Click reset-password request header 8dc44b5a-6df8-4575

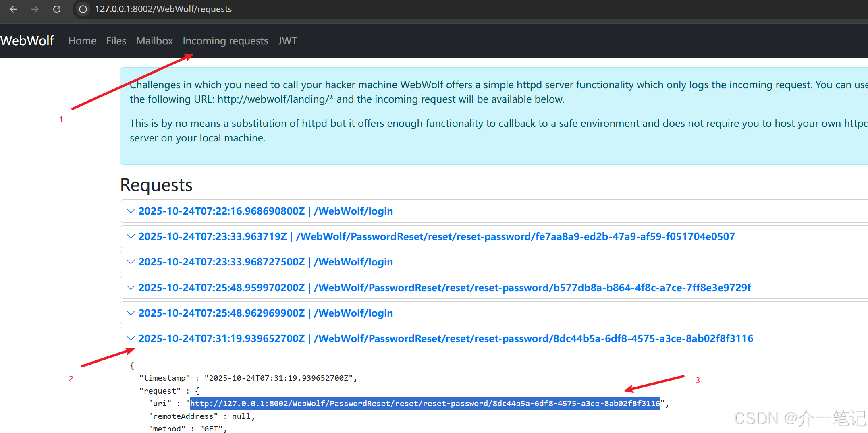pyautogui.click(x=446, y=338)
